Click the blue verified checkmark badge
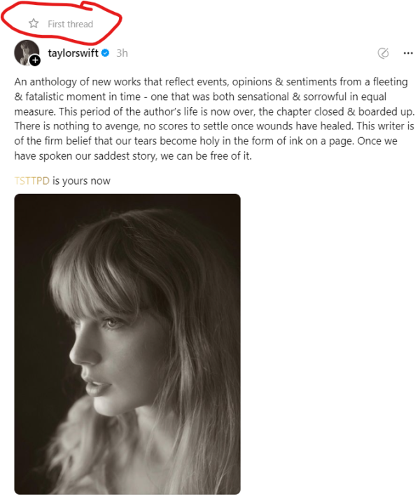The image size is (420, 504). pyautogui.click(x=105, y=53)
